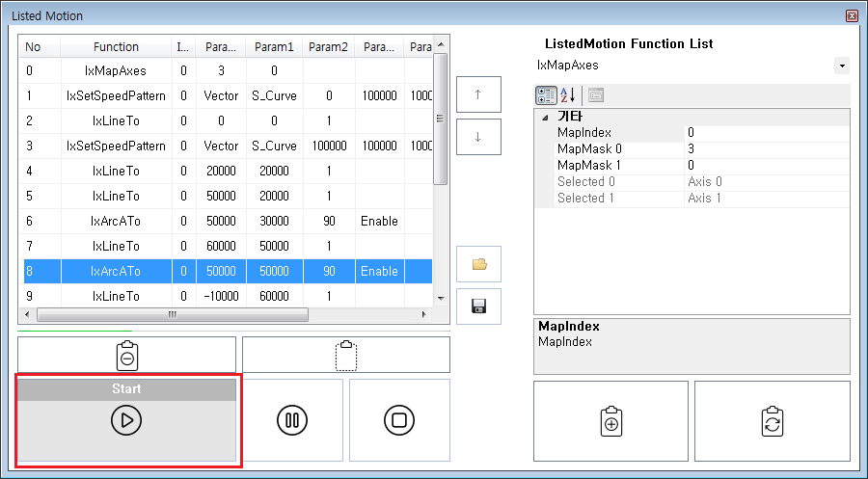Screen dimensions: 868x479
Task: Click the clipboard refresh update button
Action: pos(773,422)
